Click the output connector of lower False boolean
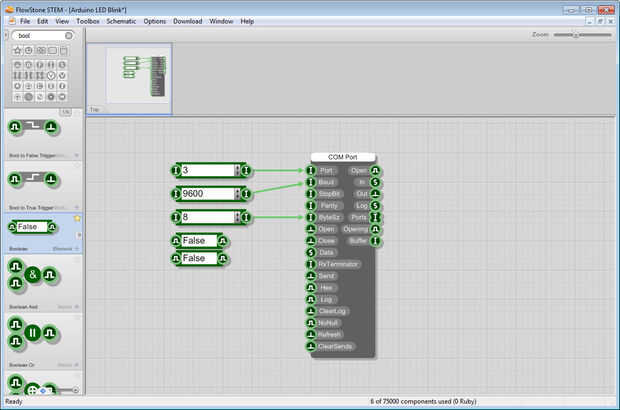Image resolution: width=620 pixels, height=410 pixels. pos(223,259)
